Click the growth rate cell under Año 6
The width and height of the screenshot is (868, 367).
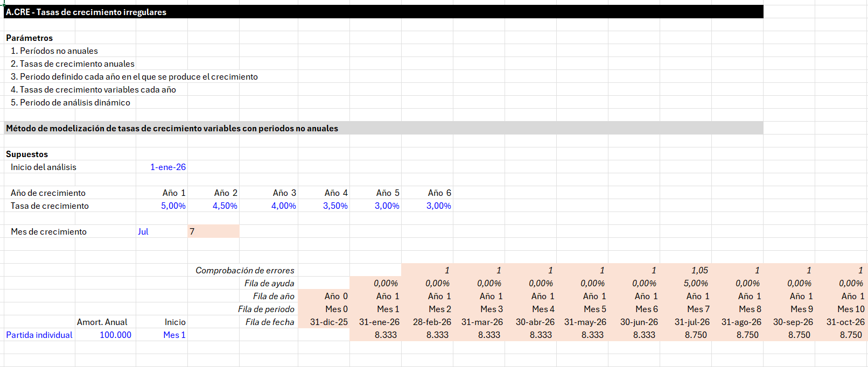coord(438,206)
